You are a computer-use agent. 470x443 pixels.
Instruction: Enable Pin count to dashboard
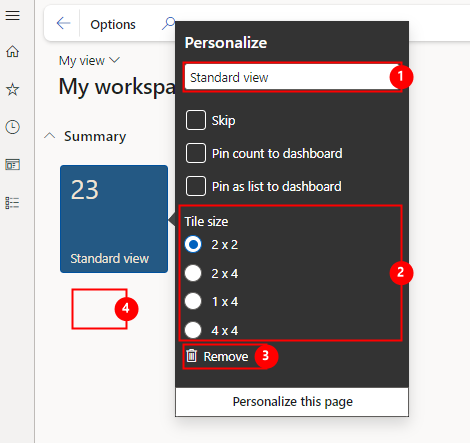tap(196, 153)
